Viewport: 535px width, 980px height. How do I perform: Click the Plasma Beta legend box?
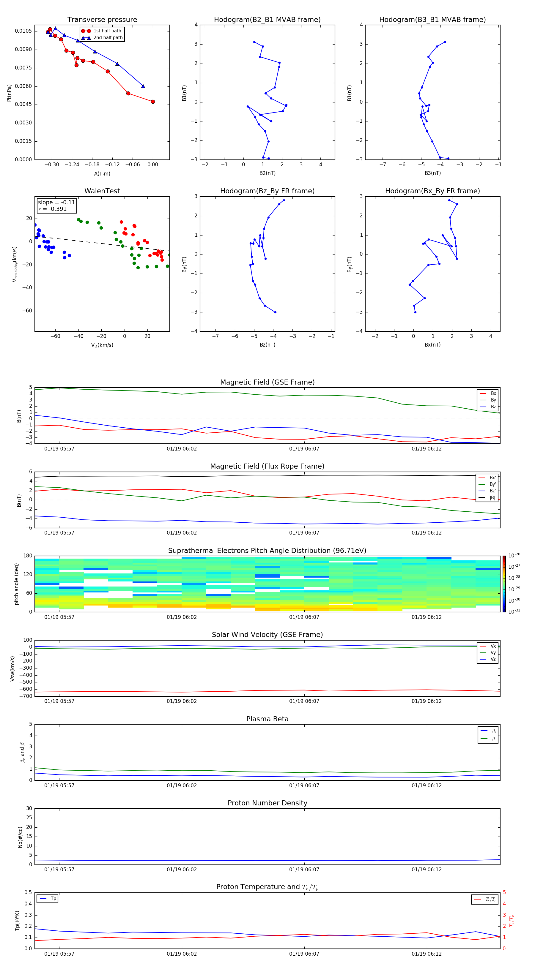click(x=488, y=735)
